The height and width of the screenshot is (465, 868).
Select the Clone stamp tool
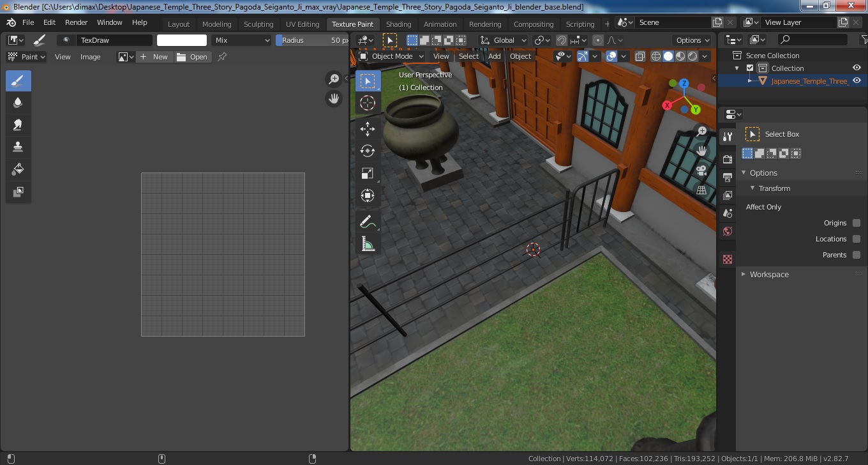tap(19, 147)
